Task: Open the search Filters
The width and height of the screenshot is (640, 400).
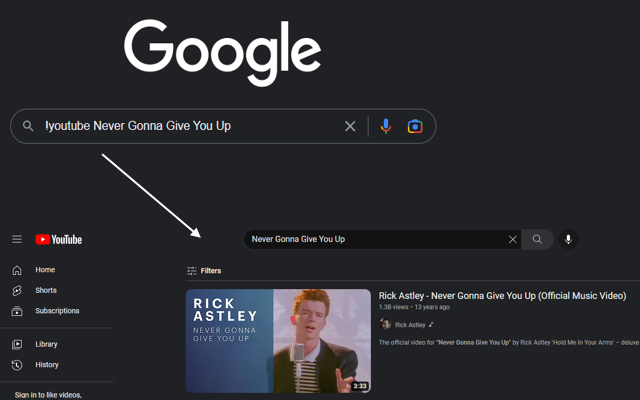Action: pos(204,271)
